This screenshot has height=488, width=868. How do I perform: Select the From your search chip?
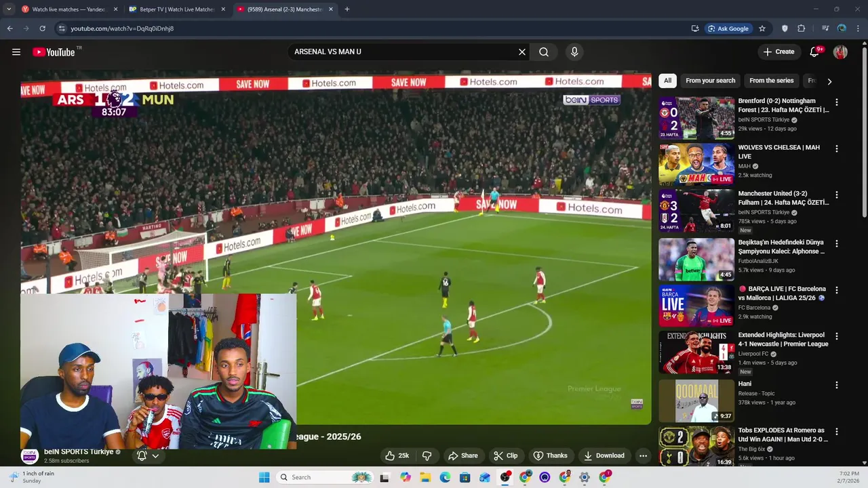710,81
